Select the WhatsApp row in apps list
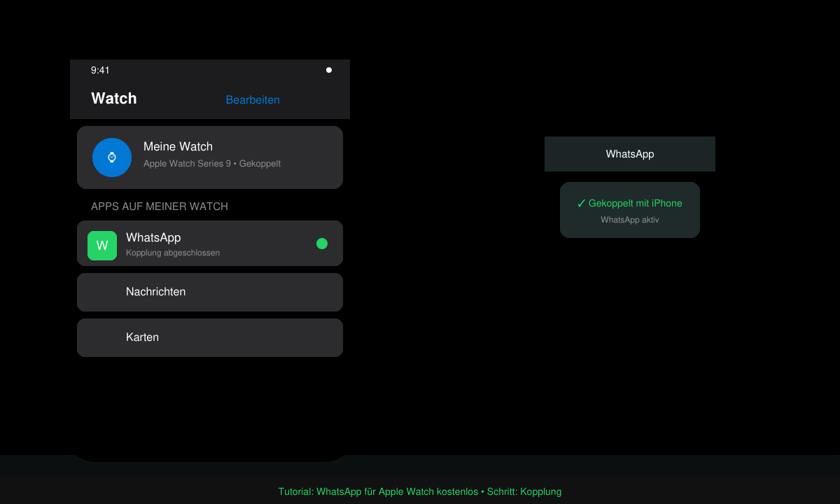 click(210, 244)
